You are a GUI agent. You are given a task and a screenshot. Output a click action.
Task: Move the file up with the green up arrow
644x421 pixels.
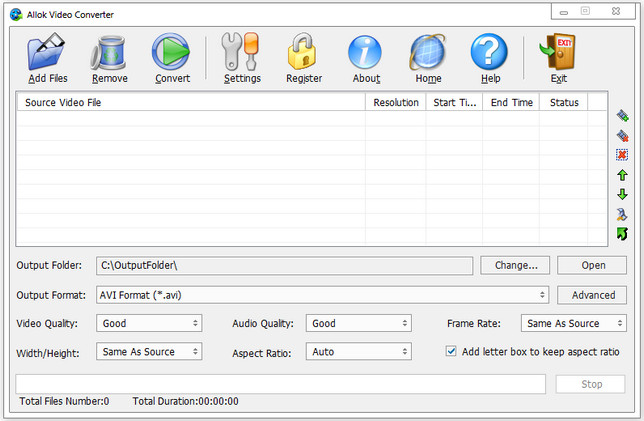[622, 175]
